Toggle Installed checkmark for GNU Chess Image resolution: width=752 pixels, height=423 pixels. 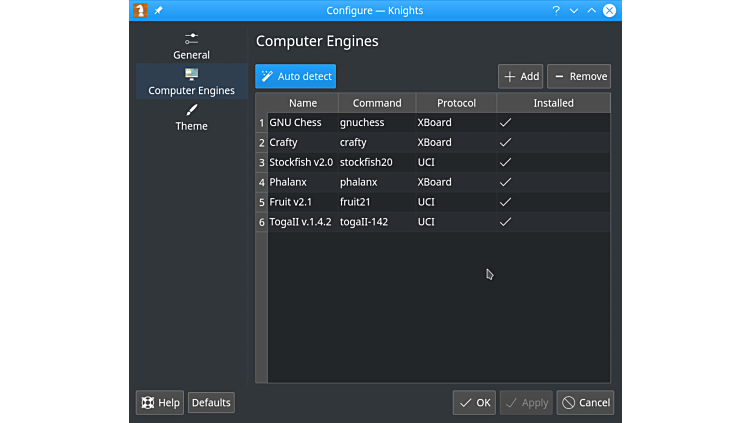coord(505,122)
